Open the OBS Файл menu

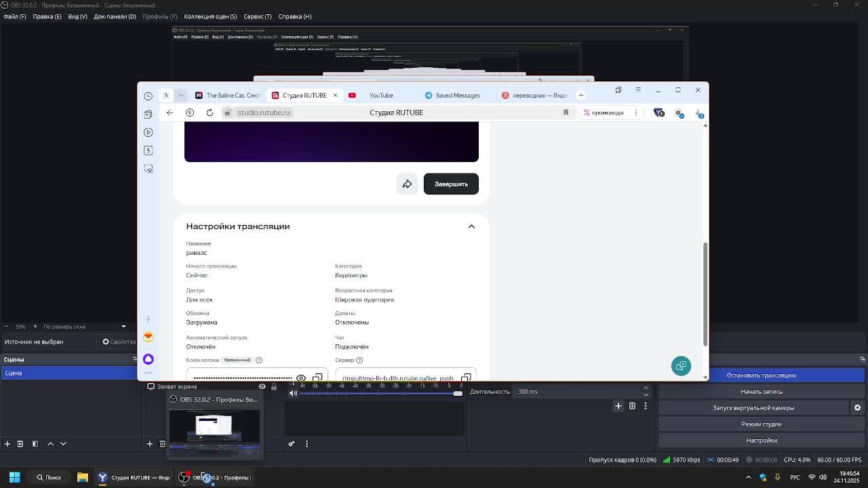(14, 16)
